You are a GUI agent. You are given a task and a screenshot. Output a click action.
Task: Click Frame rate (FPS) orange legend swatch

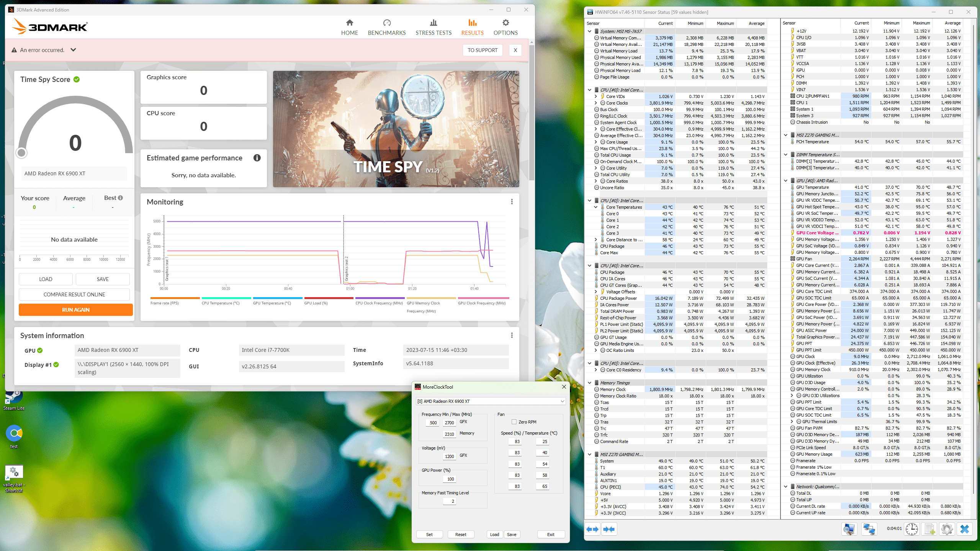coord(175,298)
